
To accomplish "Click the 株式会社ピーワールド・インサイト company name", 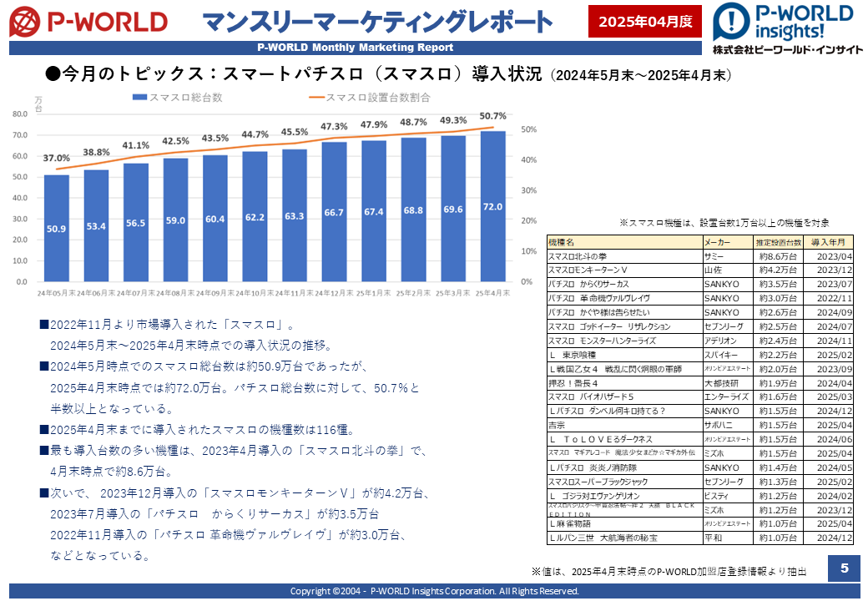I will click(788, 50).
